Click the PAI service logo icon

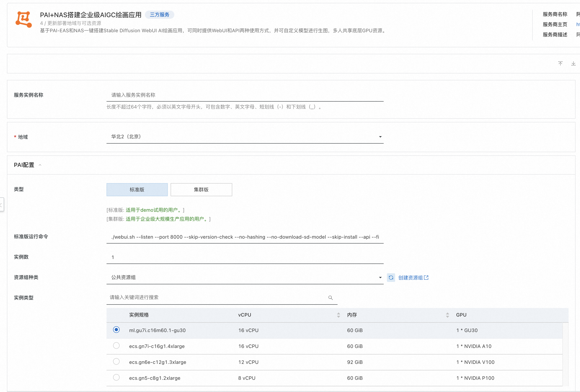24,19
